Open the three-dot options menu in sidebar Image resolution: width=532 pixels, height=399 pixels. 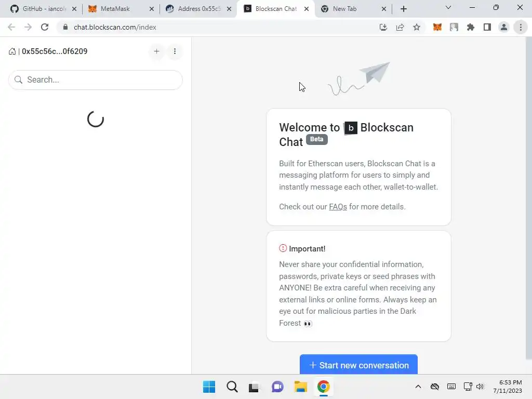tap(175, 51)
